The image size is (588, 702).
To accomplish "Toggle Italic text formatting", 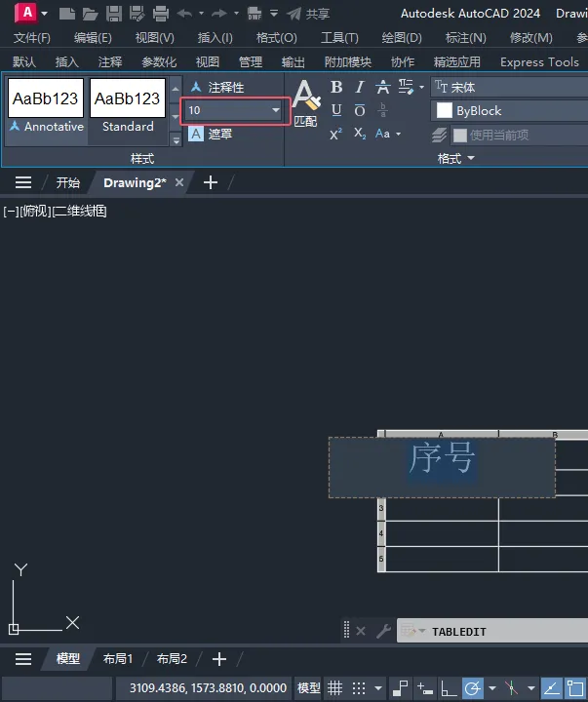I will click(360, 87).
